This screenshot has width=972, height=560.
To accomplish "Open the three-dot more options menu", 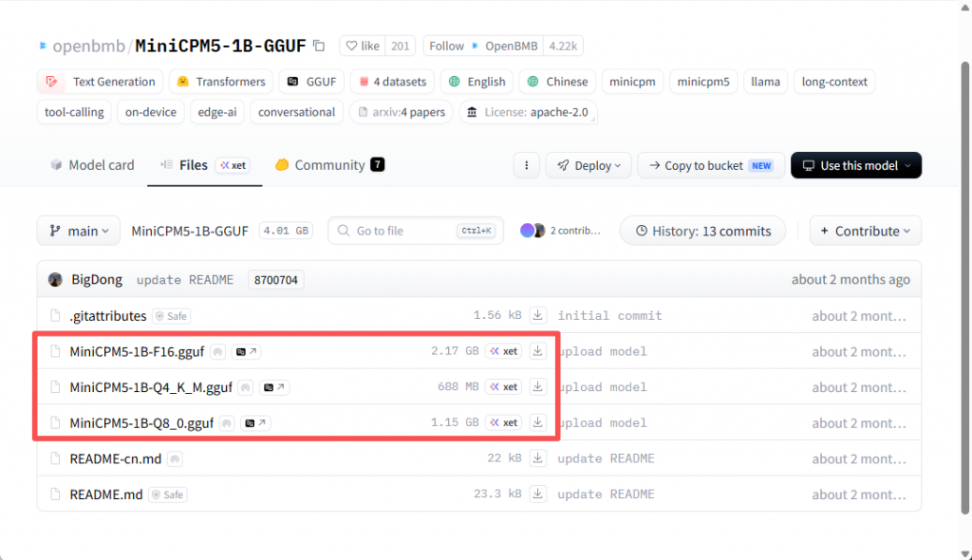I will click(x=526, y=165).
